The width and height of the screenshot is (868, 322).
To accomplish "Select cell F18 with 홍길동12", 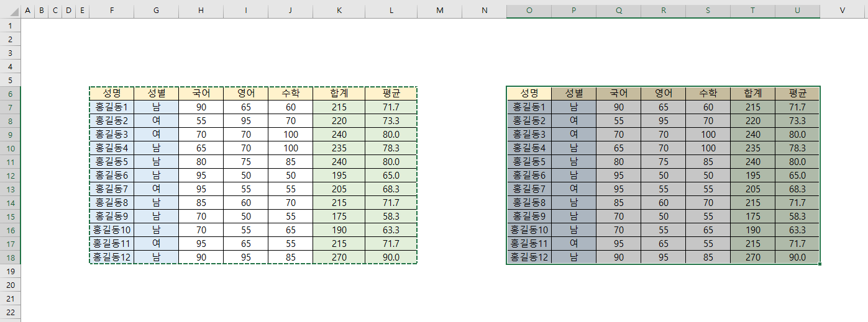I will 111,257.
